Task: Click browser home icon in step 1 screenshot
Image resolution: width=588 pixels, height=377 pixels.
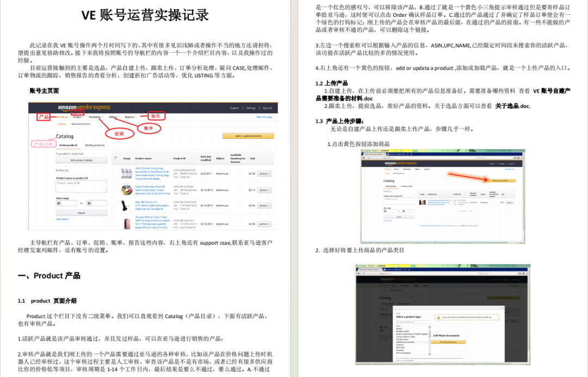Action: [x=519, y=158]
